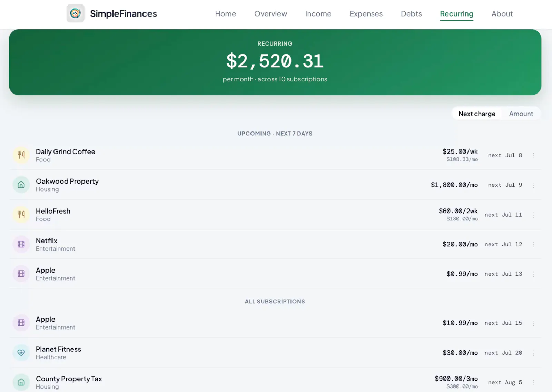Click the next Jul 8 date
The width and height of the screenshot is (552, 392).
coord(505,155)
